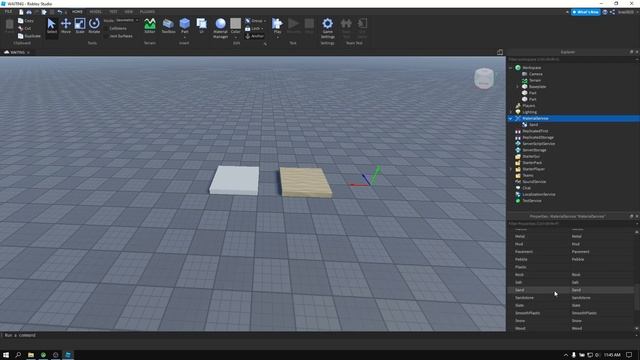Click the Lock tool icon

pos(248,28)
